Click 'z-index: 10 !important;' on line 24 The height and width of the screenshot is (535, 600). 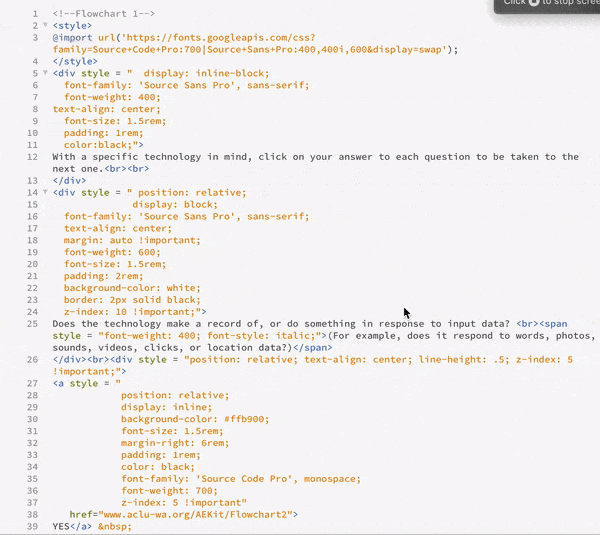132,312
